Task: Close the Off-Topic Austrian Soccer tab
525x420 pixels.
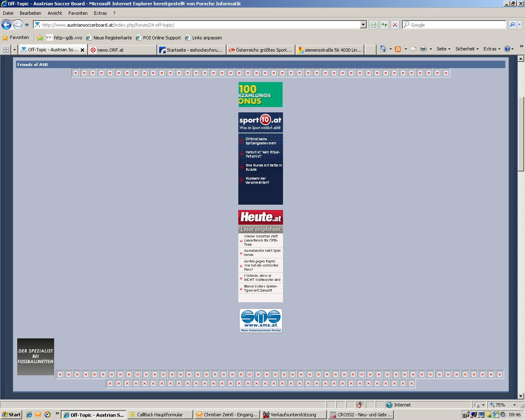Action: tap(82, 50)
